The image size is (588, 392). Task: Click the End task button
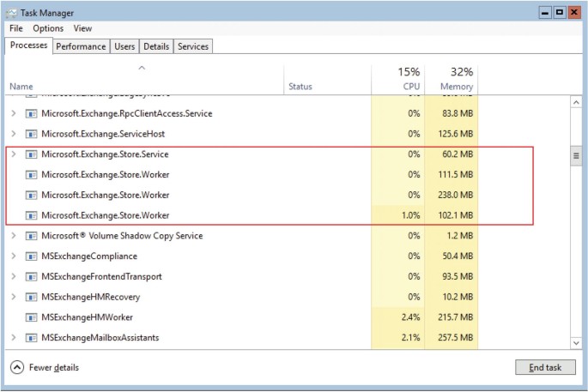pos(545,367)
